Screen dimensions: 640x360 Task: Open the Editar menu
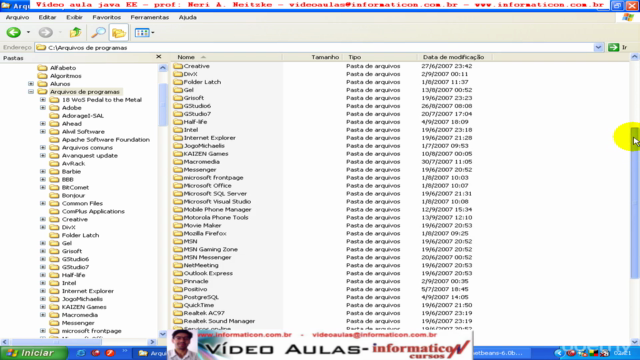click(47, 17)
